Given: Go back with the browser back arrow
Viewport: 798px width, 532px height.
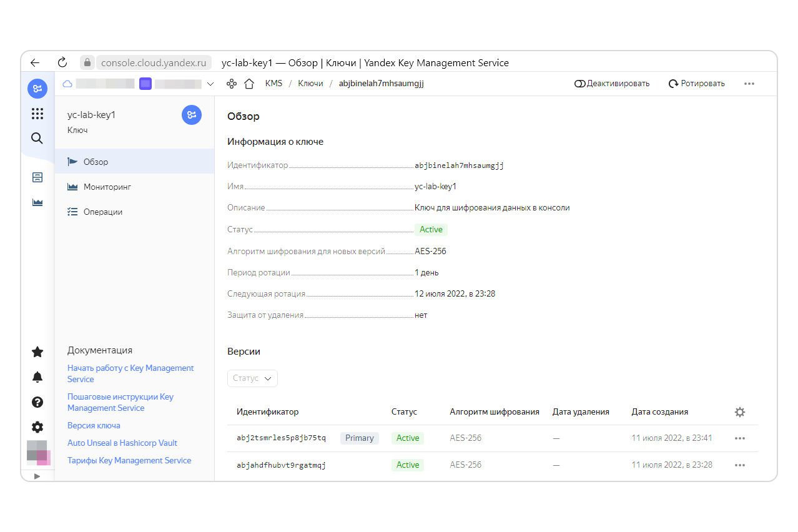Looking at the screenshot, I should [35, 62].
